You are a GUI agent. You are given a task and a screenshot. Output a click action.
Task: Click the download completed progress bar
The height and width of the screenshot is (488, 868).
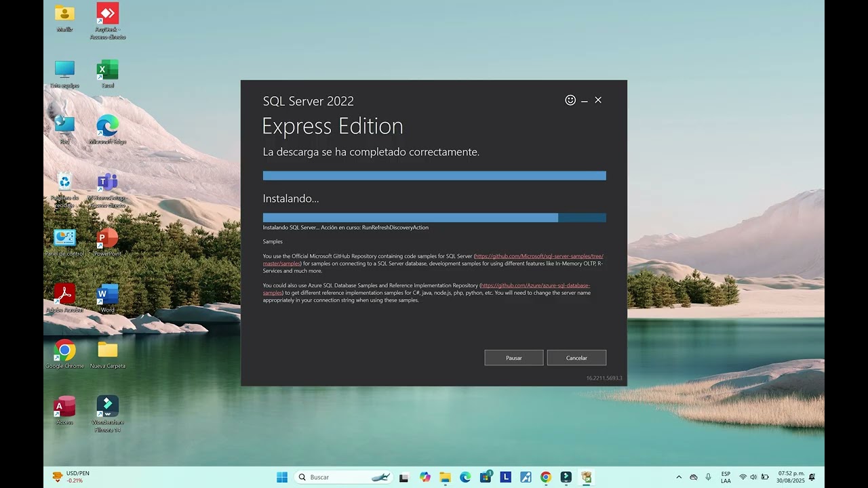click(435, 176)
